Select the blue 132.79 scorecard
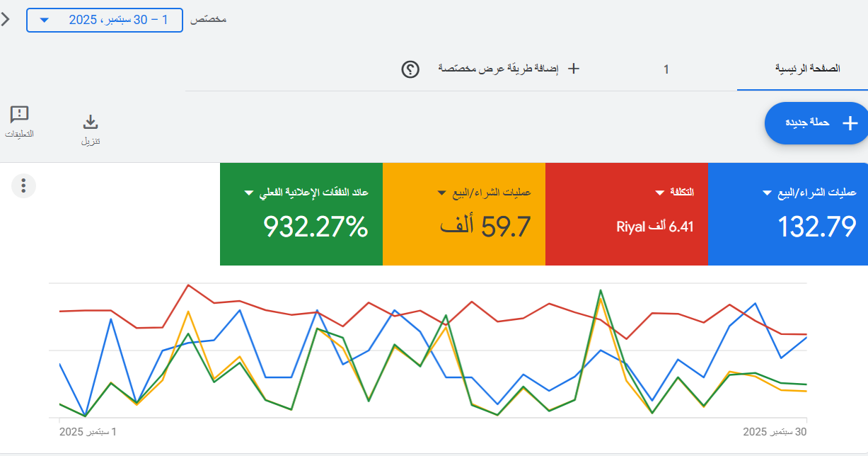 click(x=788, y=214)
